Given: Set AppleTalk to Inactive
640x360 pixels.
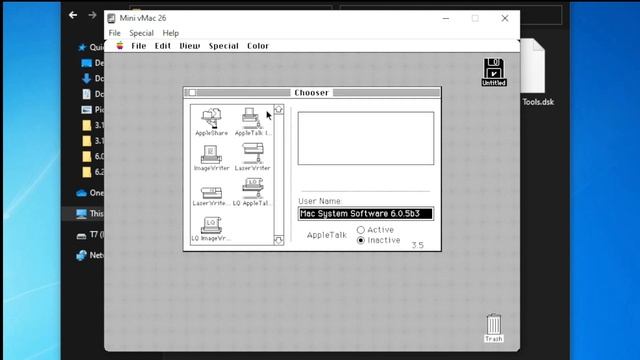Looking at the screenshot, I should tap(378, 240).
